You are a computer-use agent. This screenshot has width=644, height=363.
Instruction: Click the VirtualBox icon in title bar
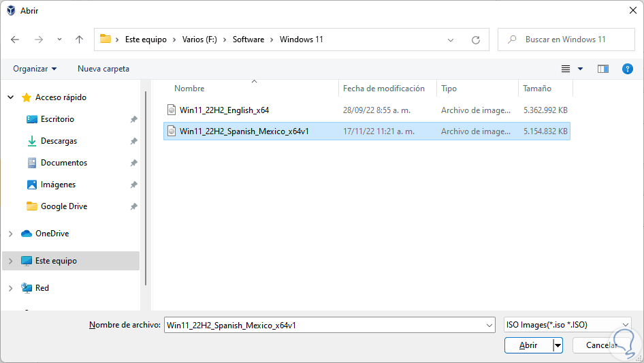[x=11, y=11]
